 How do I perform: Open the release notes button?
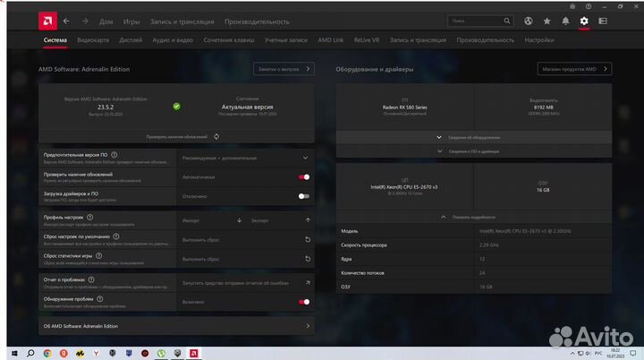pos(284,69)
